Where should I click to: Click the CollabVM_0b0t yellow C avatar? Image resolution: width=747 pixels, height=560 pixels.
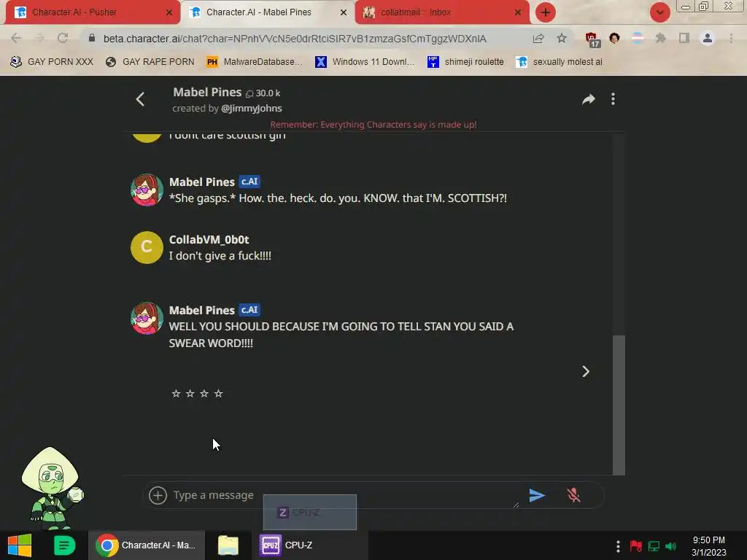click(147, 247)
